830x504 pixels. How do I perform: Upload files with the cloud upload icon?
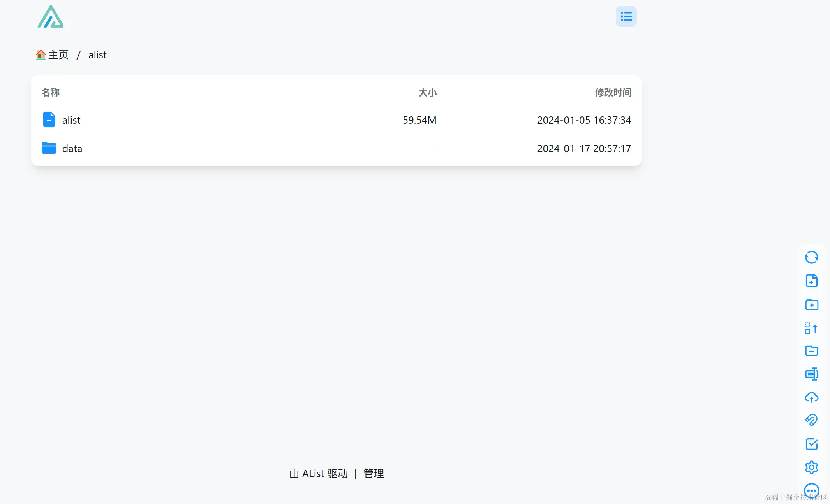(811, 397)
